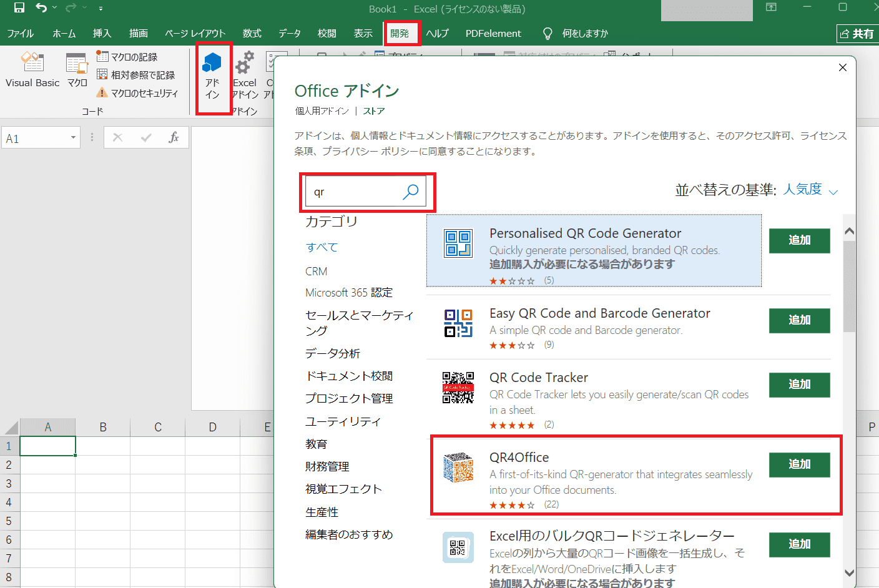
Task: Click the add-in search input field
Action: pyautogui.click(x=353, y=192)
